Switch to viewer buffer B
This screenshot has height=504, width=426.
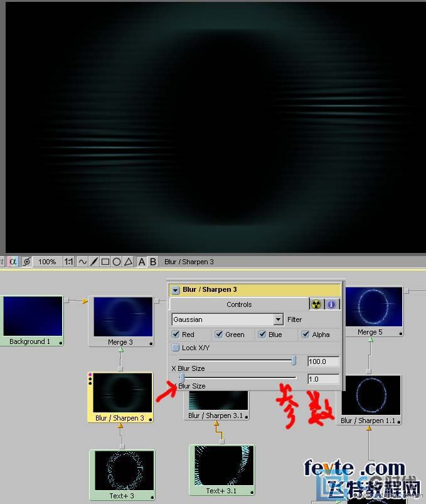[x=152, y=262]
